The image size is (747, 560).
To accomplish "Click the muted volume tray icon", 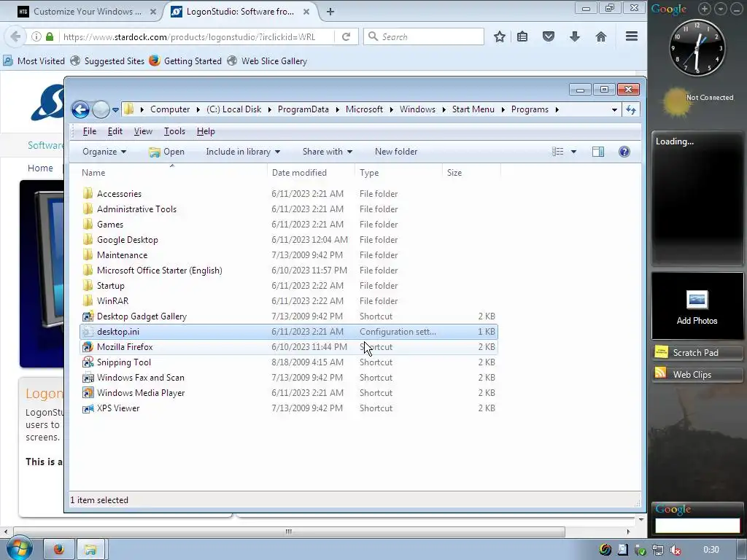I will click(x=675, y=550).
